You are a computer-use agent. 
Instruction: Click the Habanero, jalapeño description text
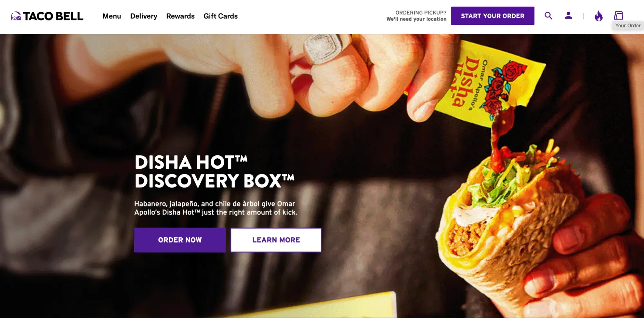(x=216, y=208)
